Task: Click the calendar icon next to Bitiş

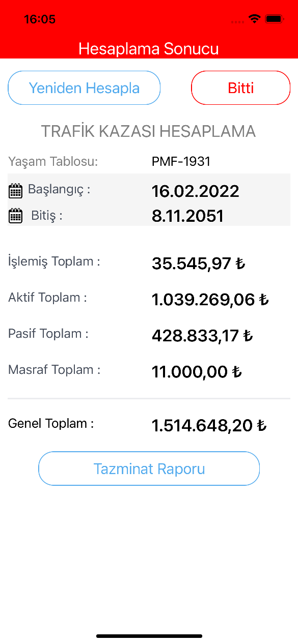Action: point(16,216)
